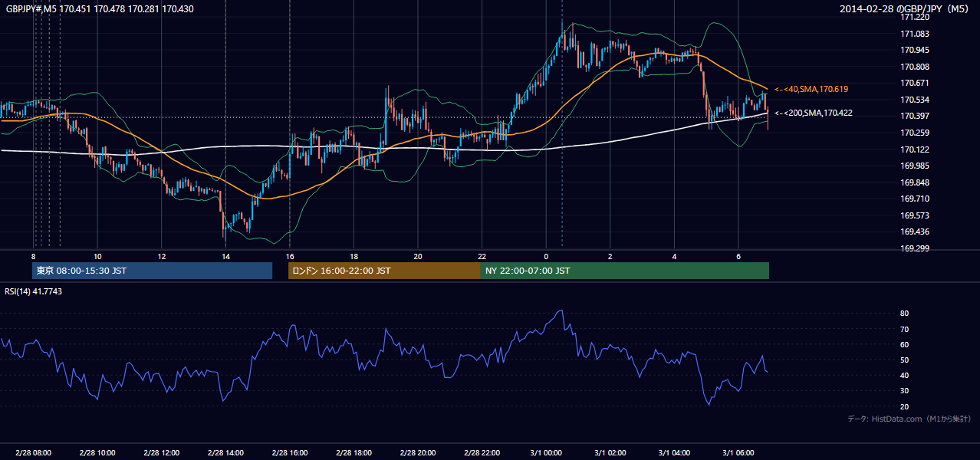Click price axis label 170.808
Screen dimensions: 980x460
tap(915, 67)
